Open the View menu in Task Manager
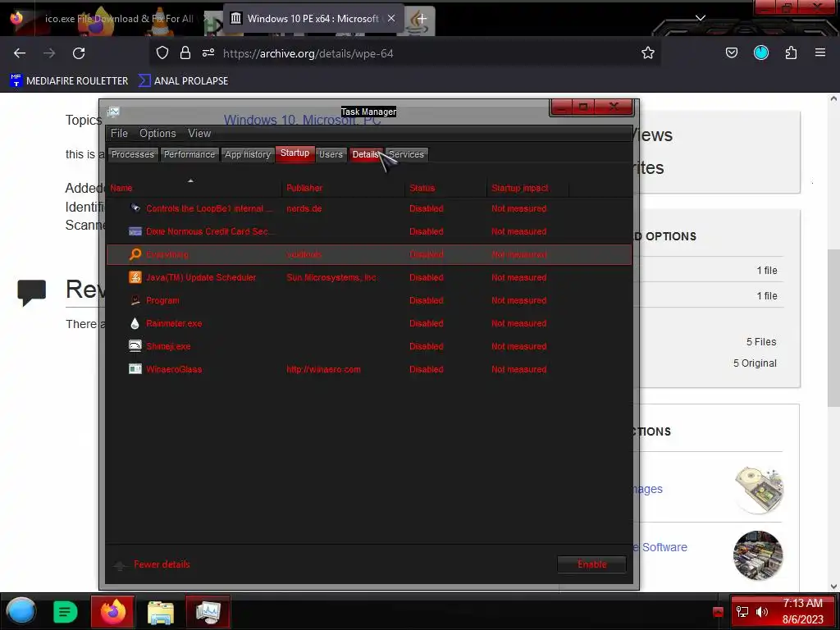 point(199,134)
